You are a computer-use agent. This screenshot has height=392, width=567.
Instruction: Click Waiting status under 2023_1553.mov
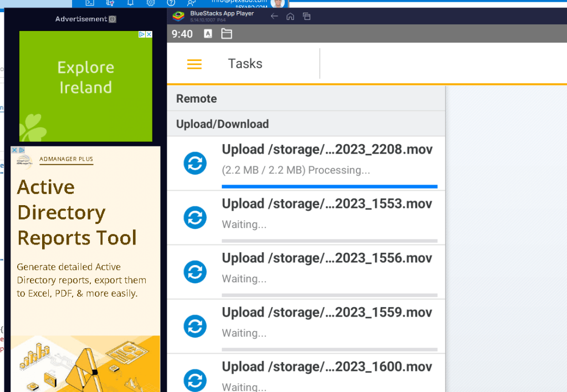click(x=244, y=224)
